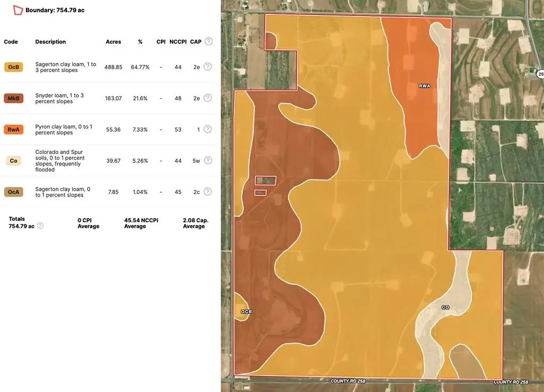Select the OcA soil code badge
The height and width of the screenshot is (392, 544).
(14, 192)
